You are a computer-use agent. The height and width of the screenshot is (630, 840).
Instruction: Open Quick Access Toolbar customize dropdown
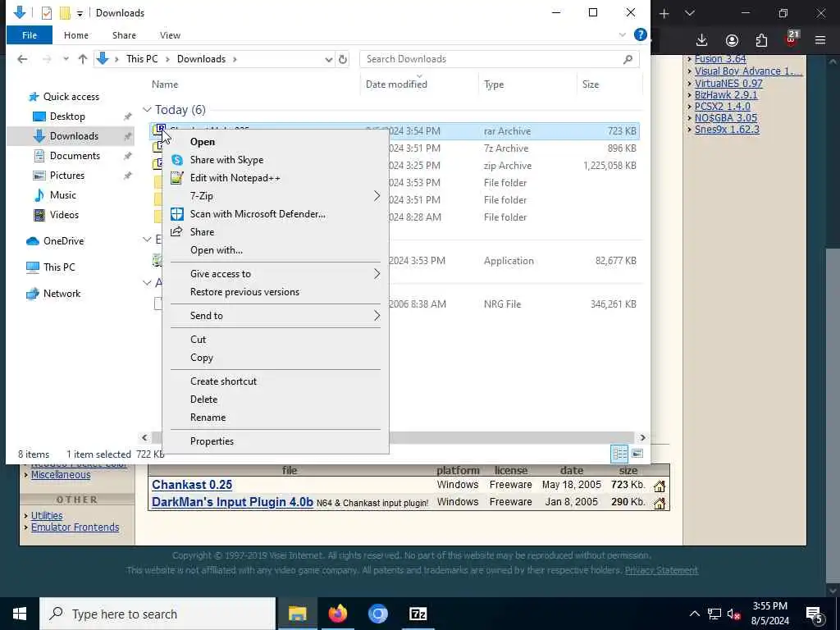click(x=80, y=13)
